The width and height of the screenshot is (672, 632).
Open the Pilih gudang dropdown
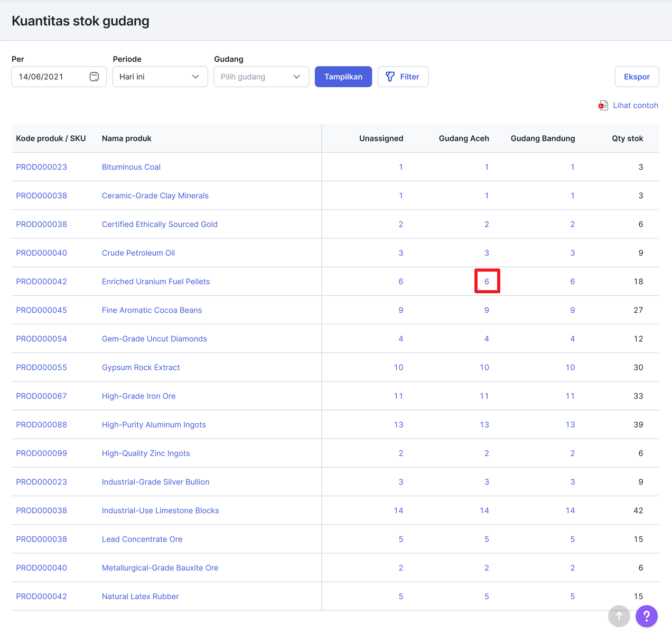pos(262,77)
